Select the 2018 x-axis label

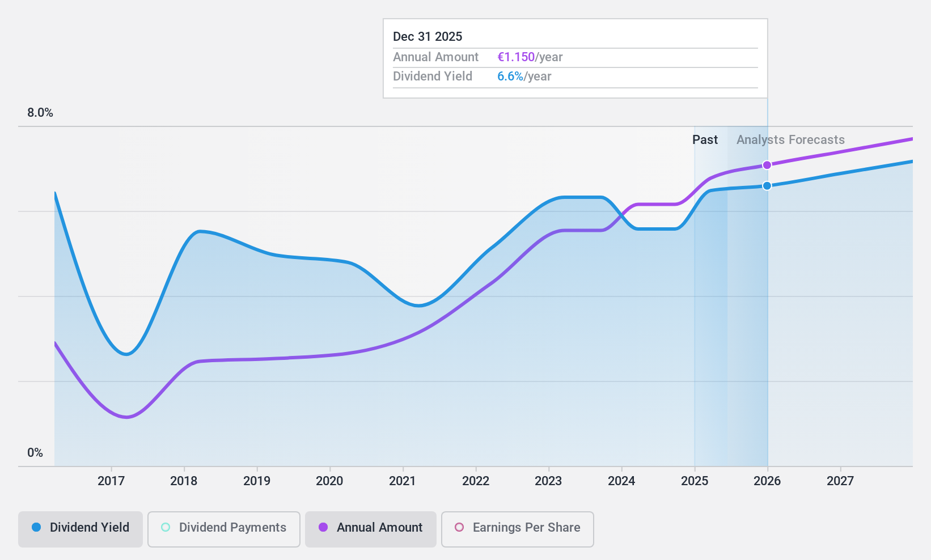click(x=184, y=481)
